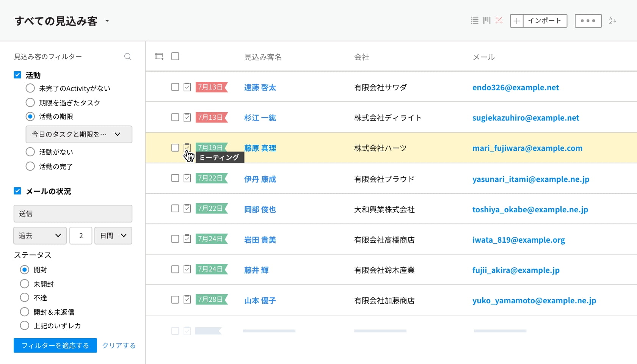Tick the row checkbox for 伊丹 康成

(175, 178)
